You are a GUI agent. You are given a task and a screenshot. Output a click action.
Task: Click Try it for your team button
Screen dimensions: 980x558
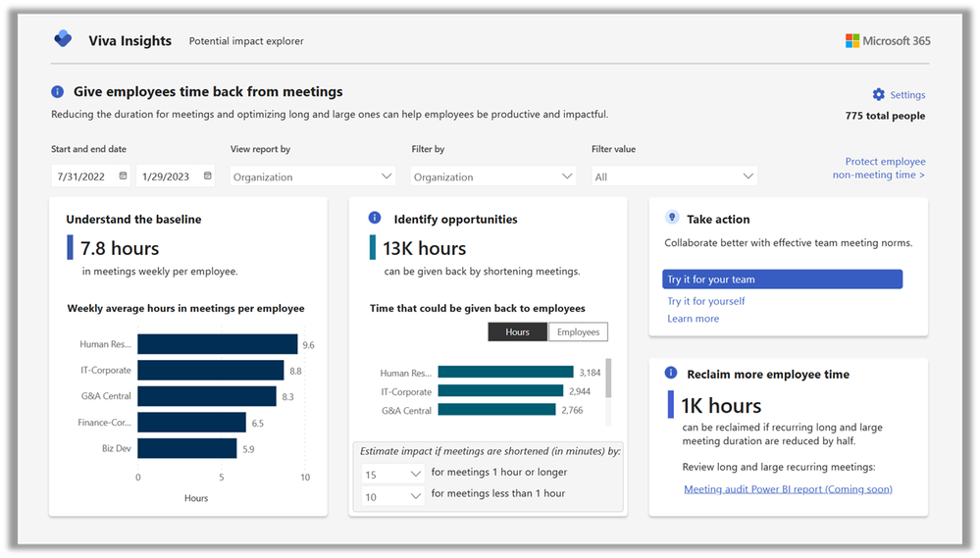782,279
